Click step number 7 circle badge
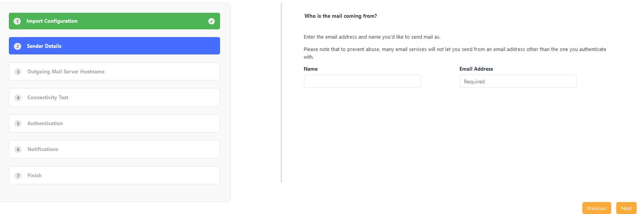The width and height of the screenshot is (644, 214). coord(18,176)
